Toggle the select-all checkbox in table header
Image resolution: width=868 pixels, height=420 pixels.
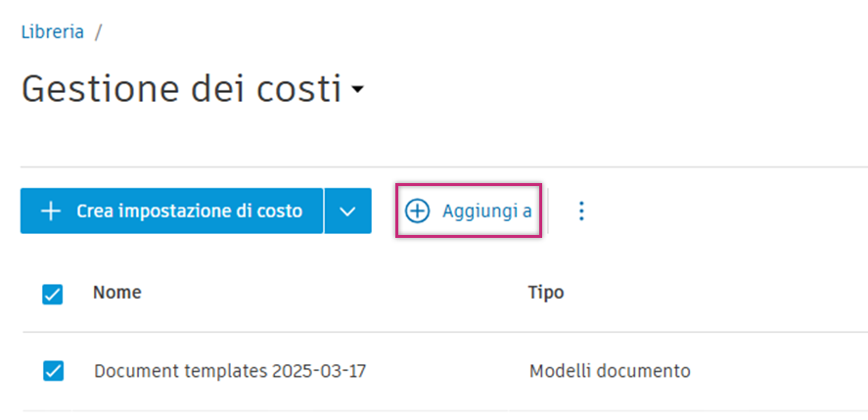(53, 293)
